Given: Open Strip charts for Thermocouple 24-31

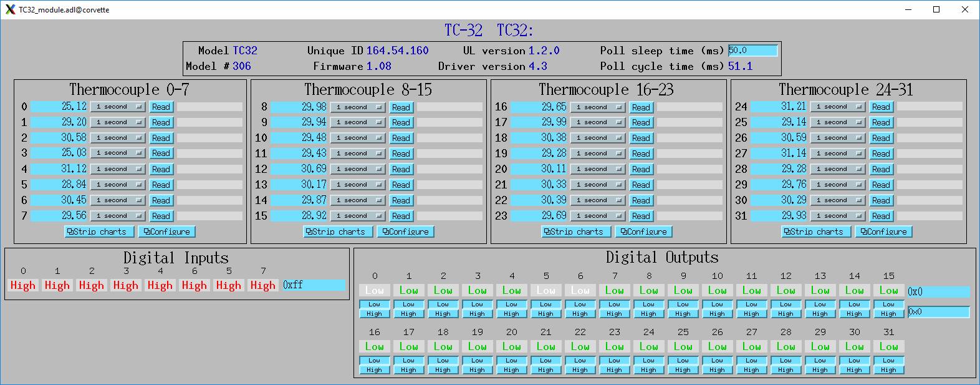Looking at the screenshot, I should pos(817,231).
